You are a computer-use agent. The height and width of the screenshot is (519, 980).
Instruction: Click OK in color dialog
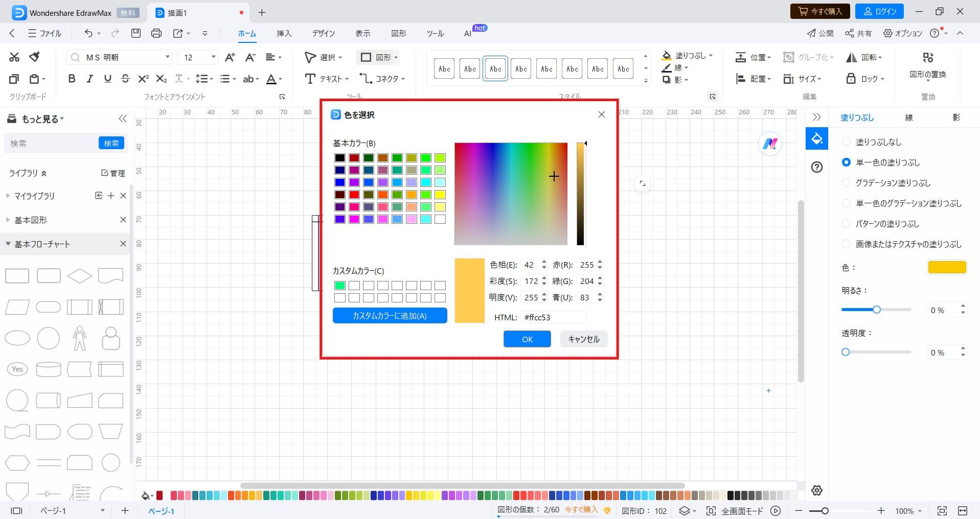(527, 339)
